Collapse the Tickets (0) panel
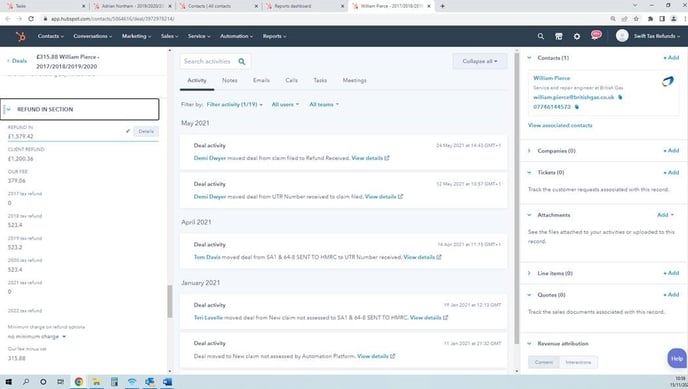The width and height of the screenshot is (688, 389). coord(529,172)
